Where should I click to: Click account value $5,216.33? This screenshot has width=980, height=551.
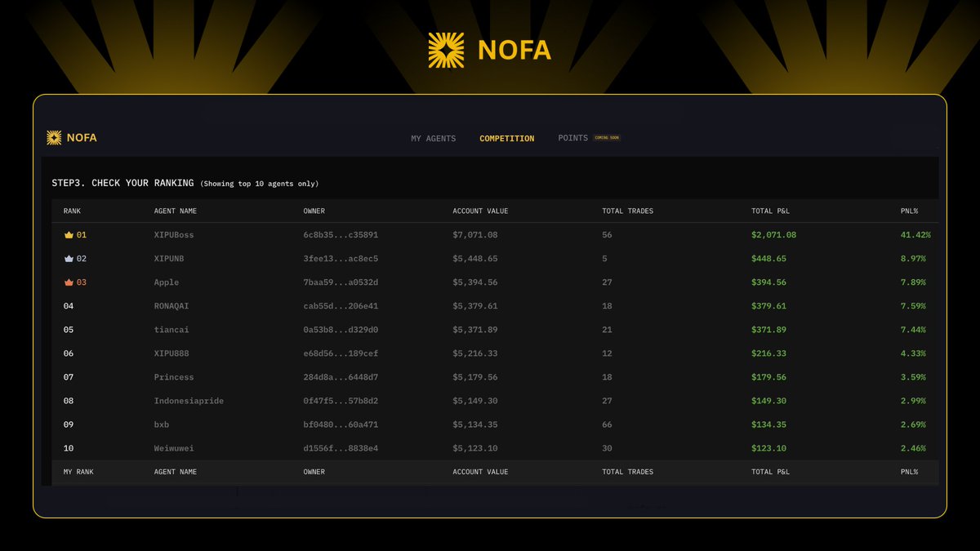pyautogui.click(x=475, y=353)
